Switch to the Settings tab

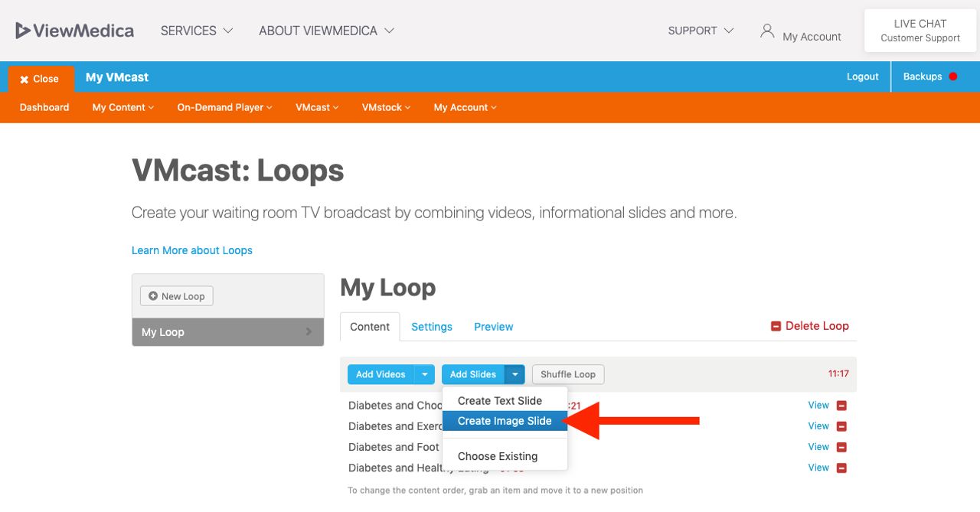[x=431, y=327]
